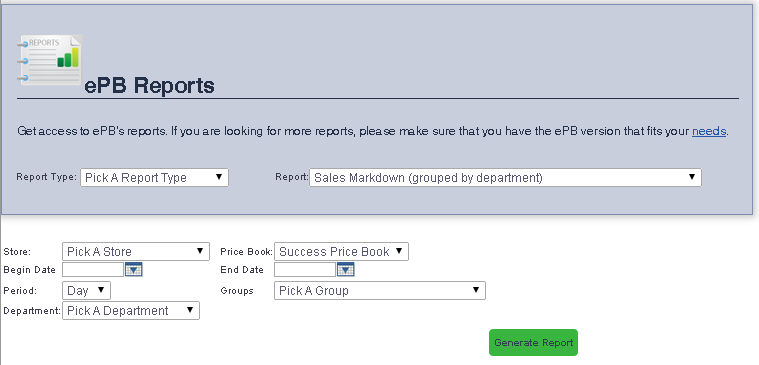The width and height of the screenshot is (759, 365).
Task: Open the Begin Date calendar picker
Action: (134, 270)
